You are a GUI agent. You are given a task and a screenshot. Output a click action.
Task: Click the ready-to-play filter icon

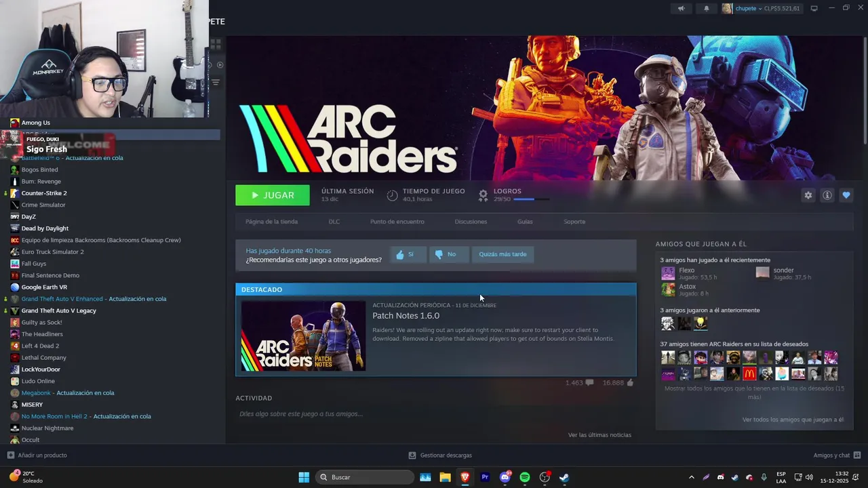point(220,65)
